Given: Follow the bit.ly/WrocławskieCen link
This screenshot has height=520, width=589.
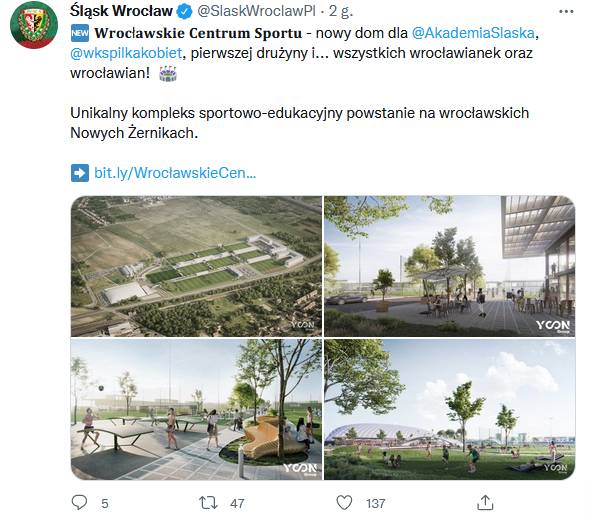Looking at the screenshot, I should point(175,173).
